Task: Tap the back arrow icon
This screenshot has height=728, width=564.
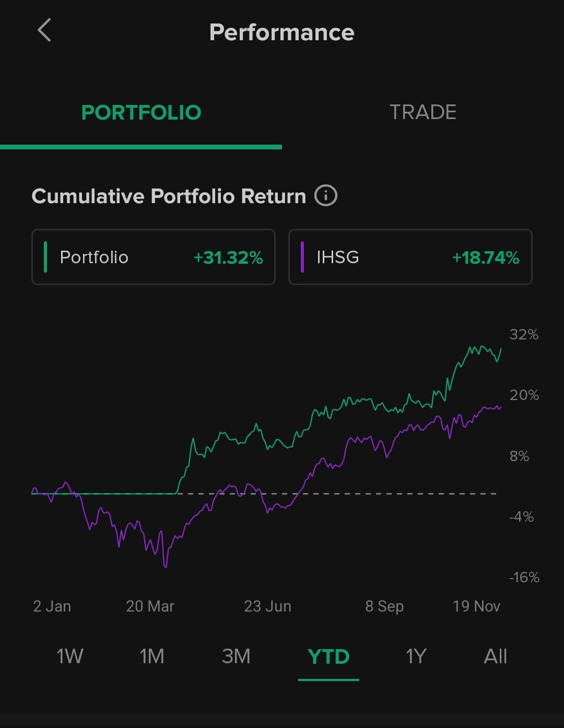Action: [x=45, y=30]
